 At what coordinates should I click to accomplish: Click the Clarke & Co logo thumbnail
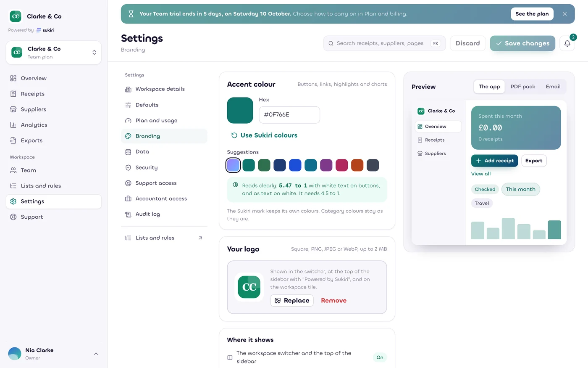point(249,287)
